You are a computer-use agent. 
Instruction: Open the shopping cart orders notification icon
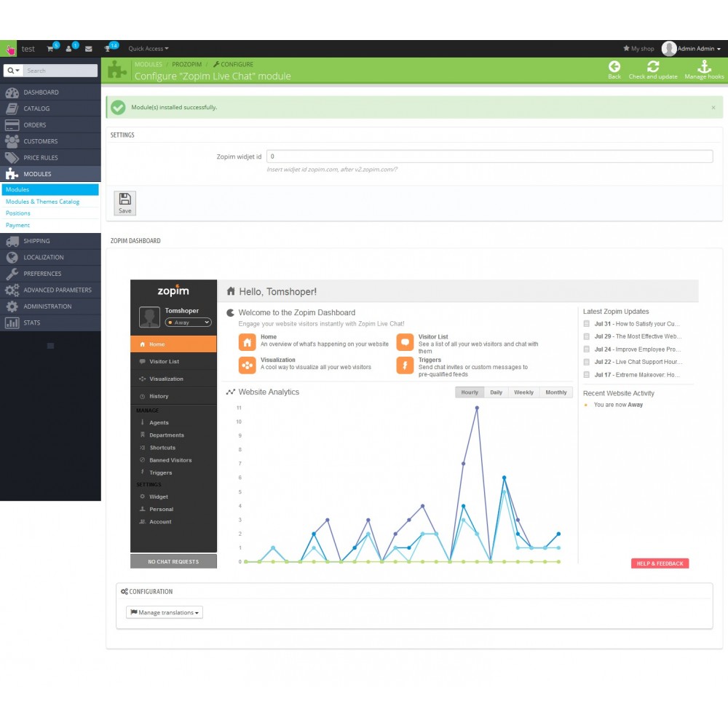[50, 49]
